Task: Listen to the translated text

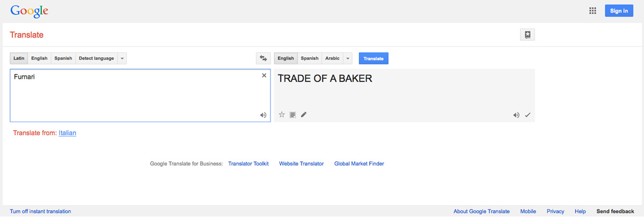Action: [516, 115]
